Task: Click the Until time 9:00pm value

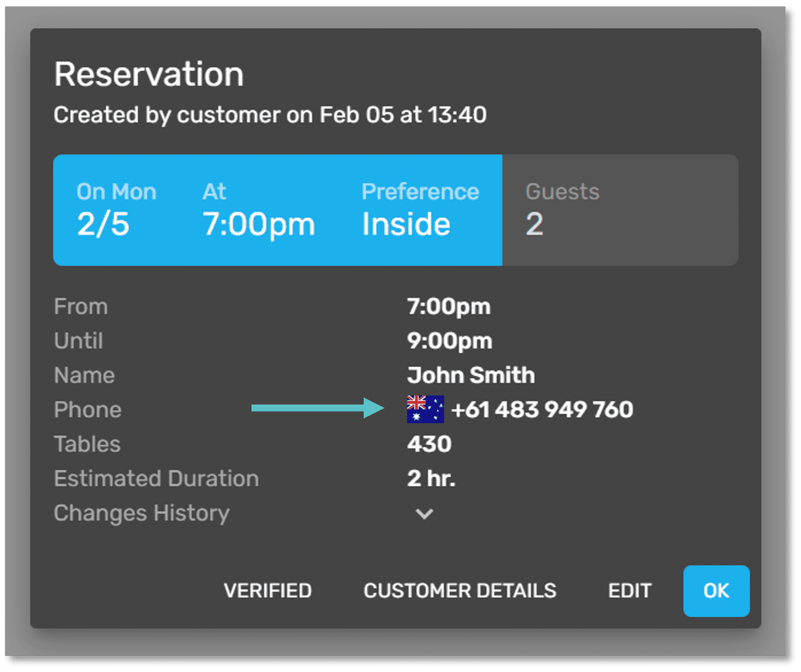Action: tap(449, 341)
